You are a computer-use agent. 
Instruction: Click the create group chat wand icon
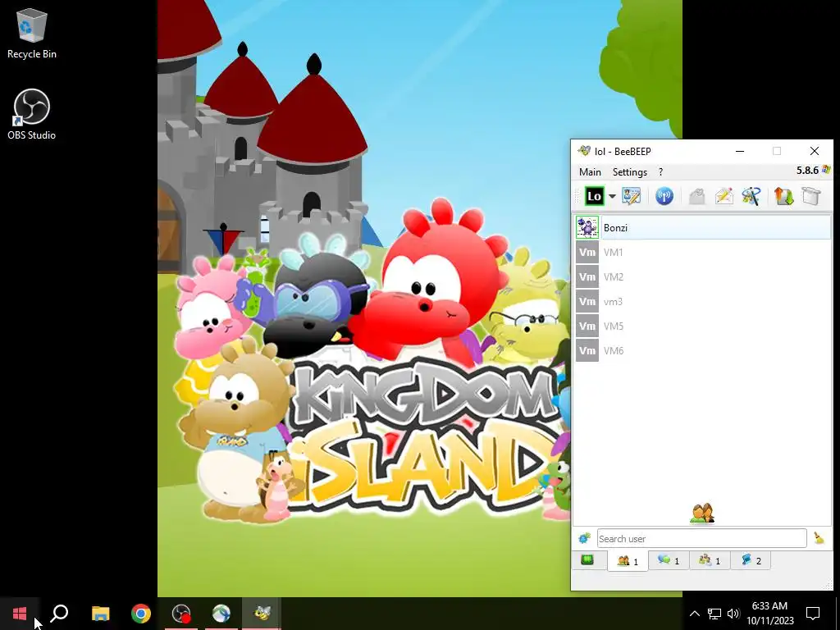(x=751, y=196)
